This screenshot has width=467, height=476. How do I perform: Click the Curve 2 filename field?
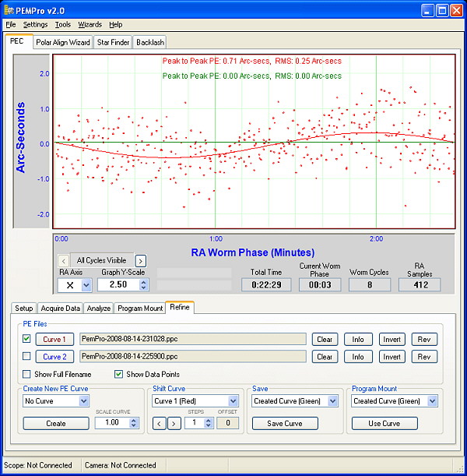coord(193,356)
